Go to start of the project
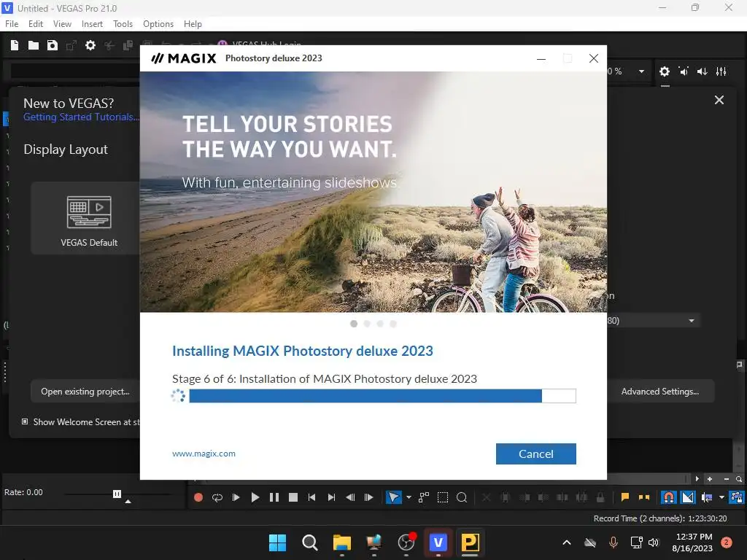The width and height of the screenshot is (747, 560). (x=312, y=497)
